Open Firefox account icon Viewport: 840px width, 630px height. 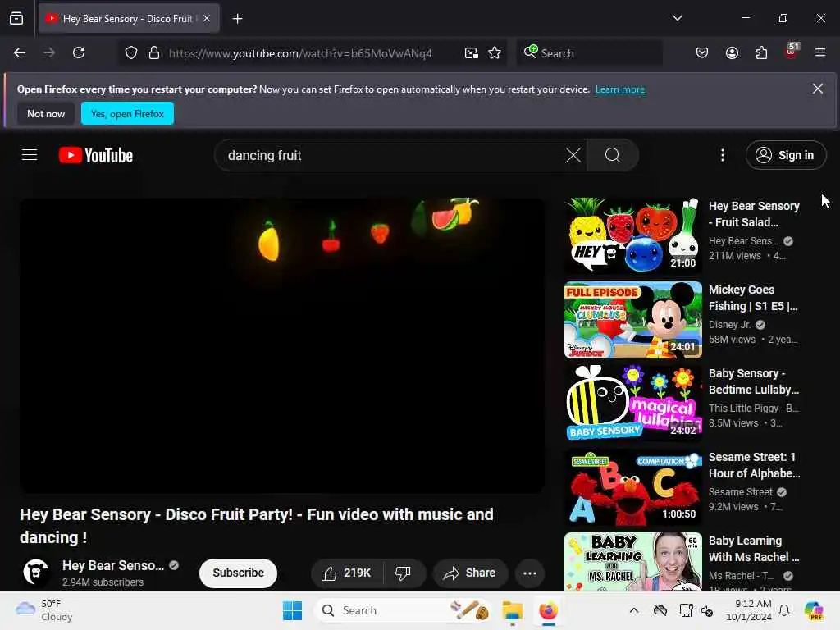tap(732, 53)
